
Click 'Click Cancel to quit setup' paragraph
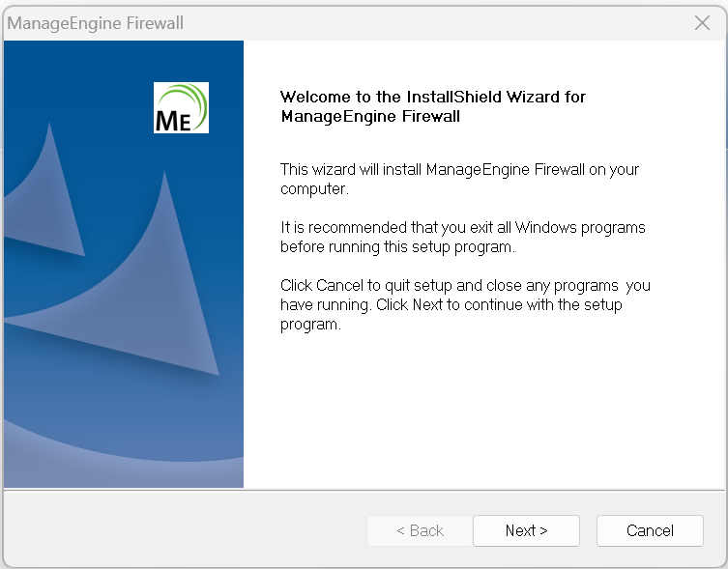click(x=465, y=304)
